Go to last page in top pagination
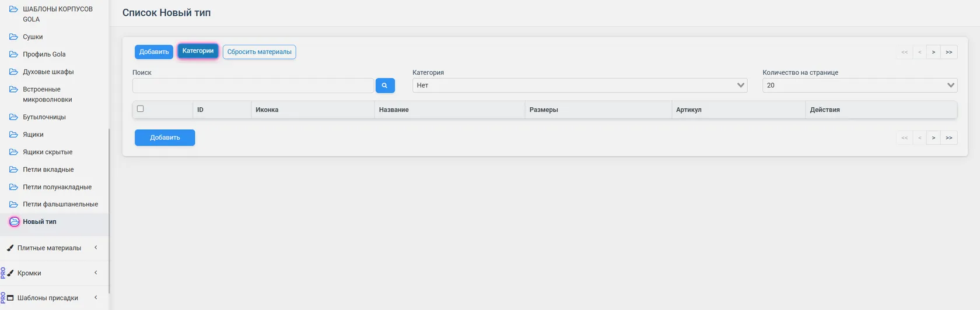Screen dimensions: 980x310 pyautogui.click(x=949, y=52)
